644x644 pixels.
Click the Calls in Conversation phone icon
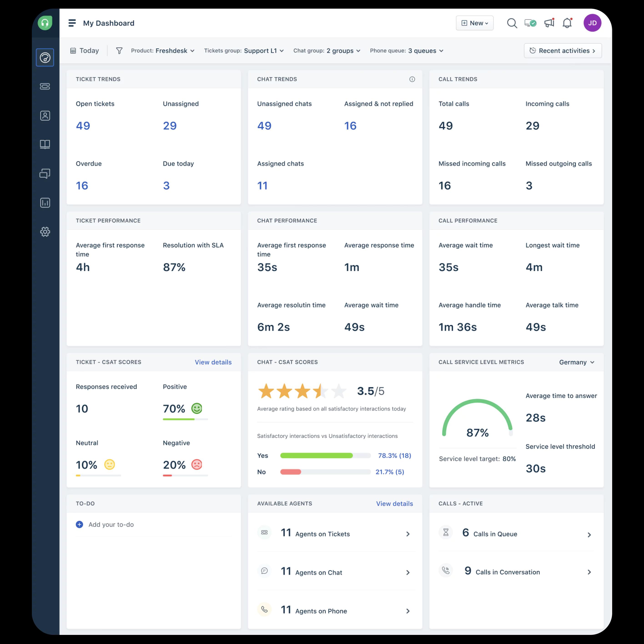pos(446,571)
